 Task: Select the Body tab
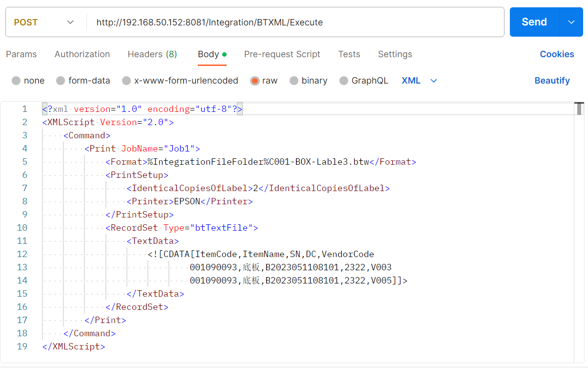click(x=208, y=54)
